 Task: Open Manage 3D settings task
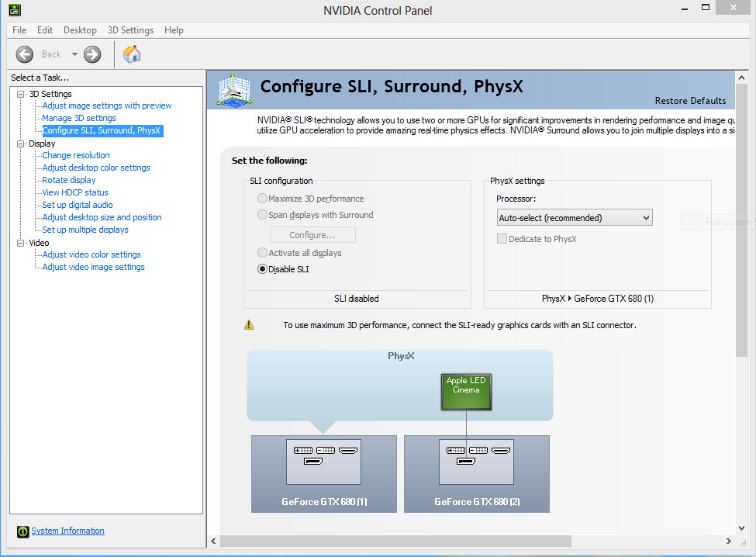[79, 118]
